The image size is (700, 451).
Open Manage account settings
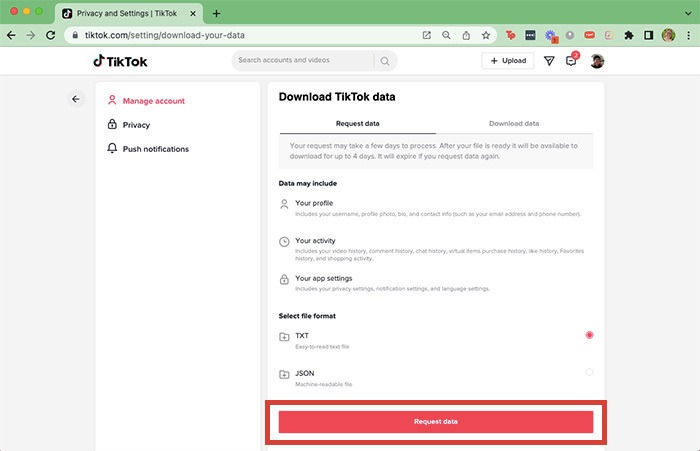point(146,101)
